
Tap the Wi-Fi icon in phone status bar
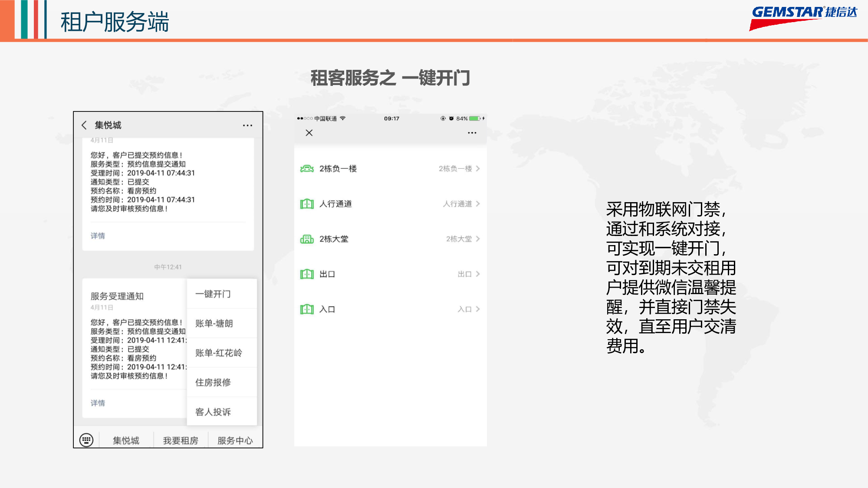[343, 118]
